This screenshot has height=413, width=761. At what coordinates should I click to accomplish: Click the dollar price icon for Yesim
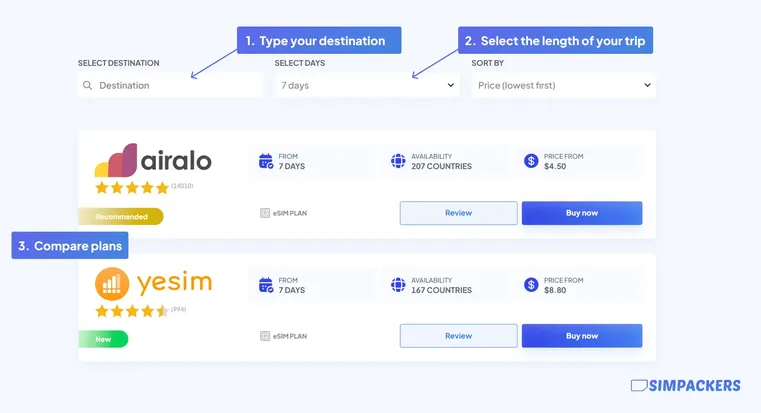pos(531,284)
